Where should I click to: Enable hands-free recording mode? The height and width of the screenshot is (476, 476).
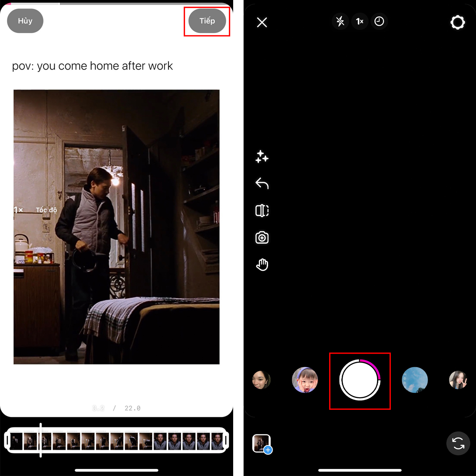pos(262,264)
